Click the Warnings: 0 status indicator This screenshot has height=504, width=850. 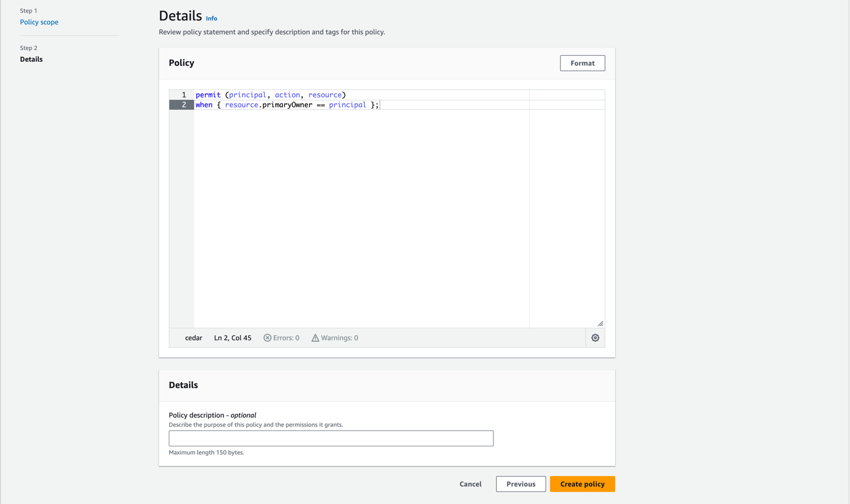point(335,338)
